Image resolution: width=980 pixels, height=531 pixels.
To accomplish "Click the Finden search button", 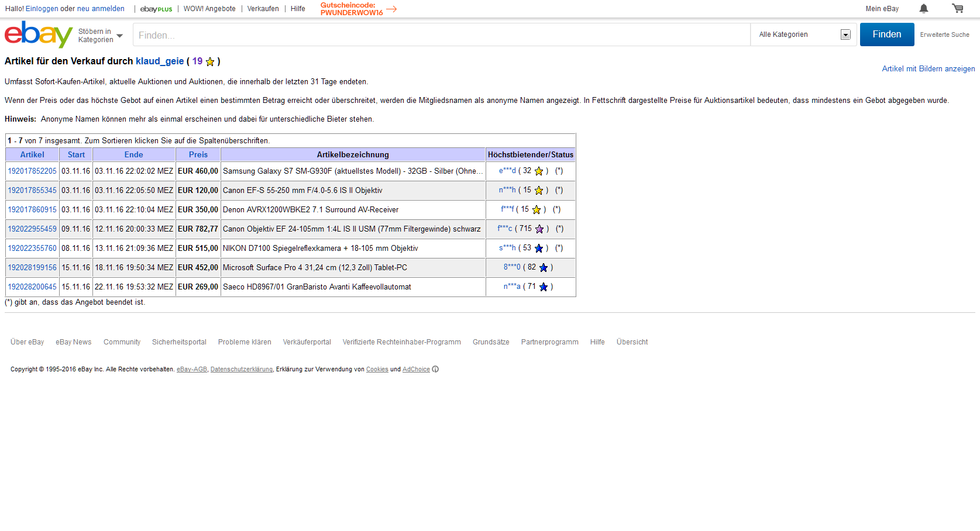I will pyautogui.click(x=887, y=35).
